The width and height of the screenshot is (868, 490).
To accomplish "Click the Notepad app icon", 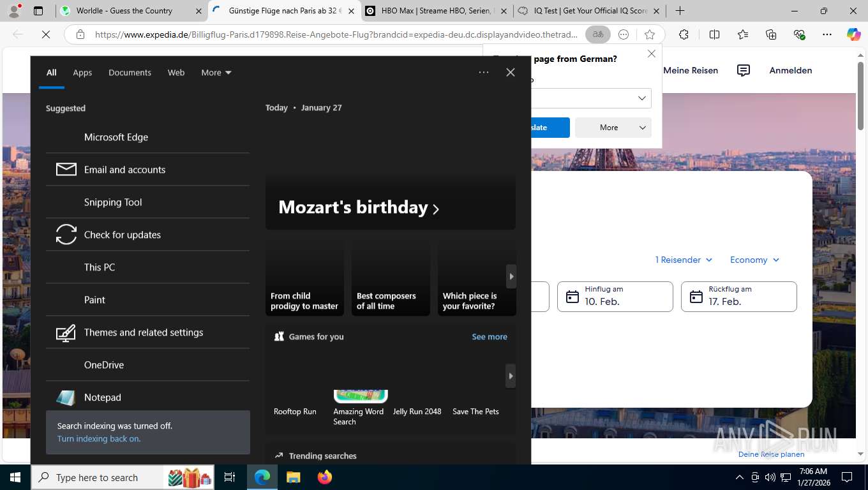I will point(66,397).
